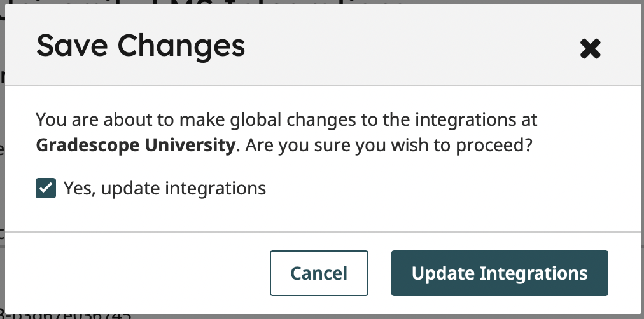Proceed by choosing Update Integrations
This screenshot has width=644, height=319.
click(x=500, y=273)
